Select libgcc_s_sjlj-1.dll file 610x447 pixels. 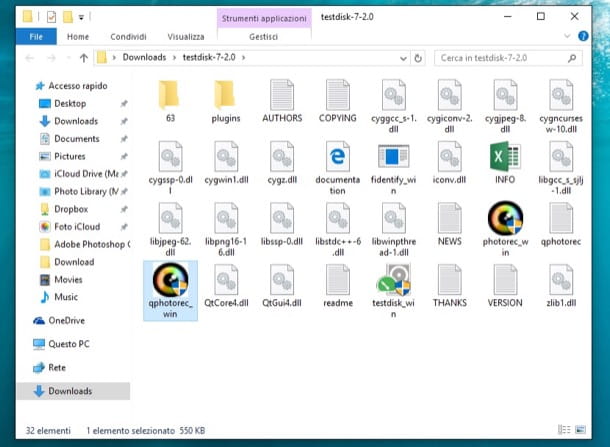coord(561,168)
